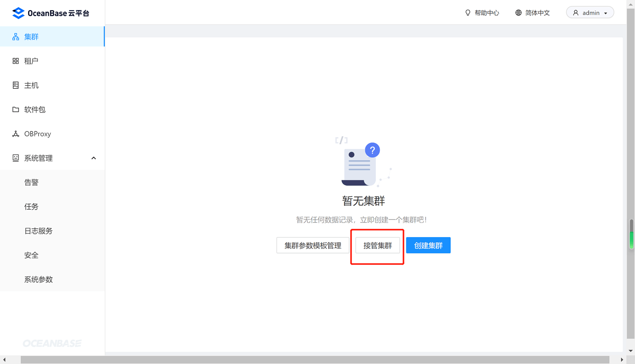Open help via the lightbulb icon
Screen dimensions: 635x364
pyautogui.click(x=468, y=12)
